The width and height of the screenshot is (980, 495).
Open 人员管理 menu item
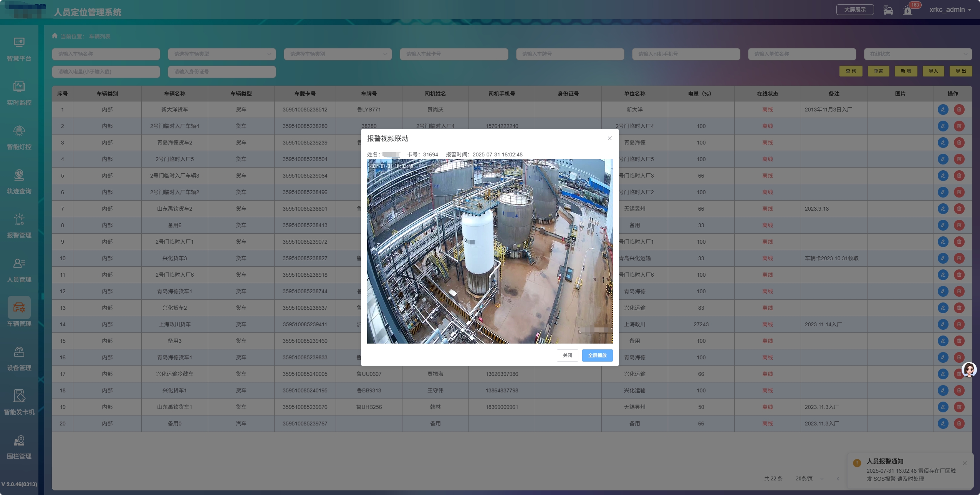coord(19,270)
